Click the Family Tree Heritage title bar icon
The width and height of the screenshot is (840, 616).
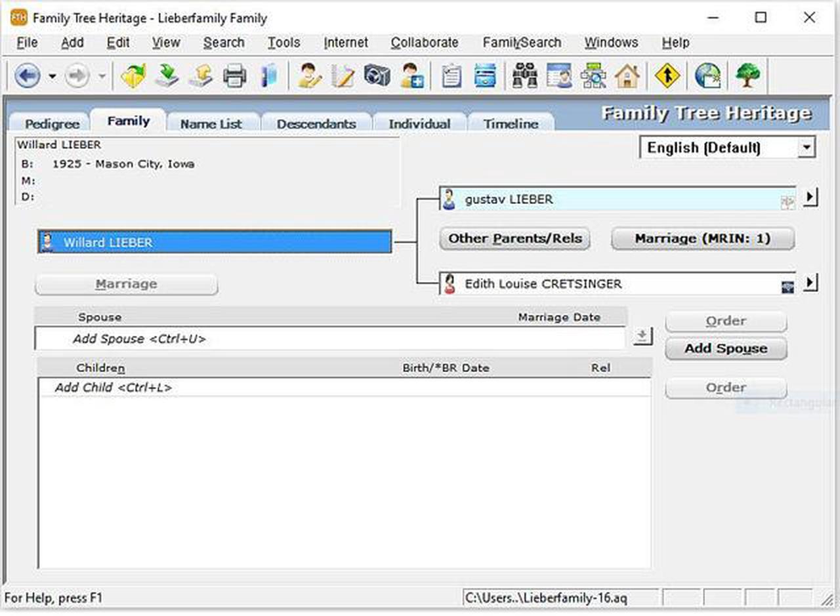(19, 18)
